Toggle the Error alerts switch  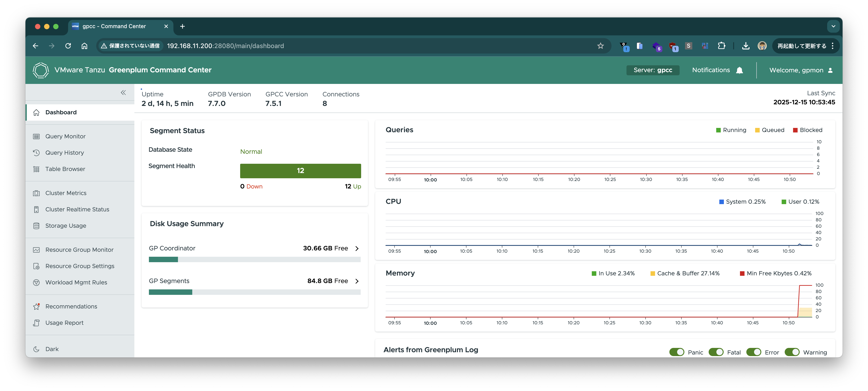click(x=753, y=352)
